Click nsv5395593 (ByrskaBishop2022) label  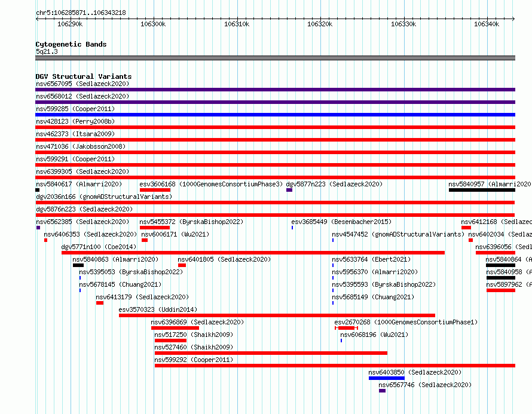pos(384,284)
